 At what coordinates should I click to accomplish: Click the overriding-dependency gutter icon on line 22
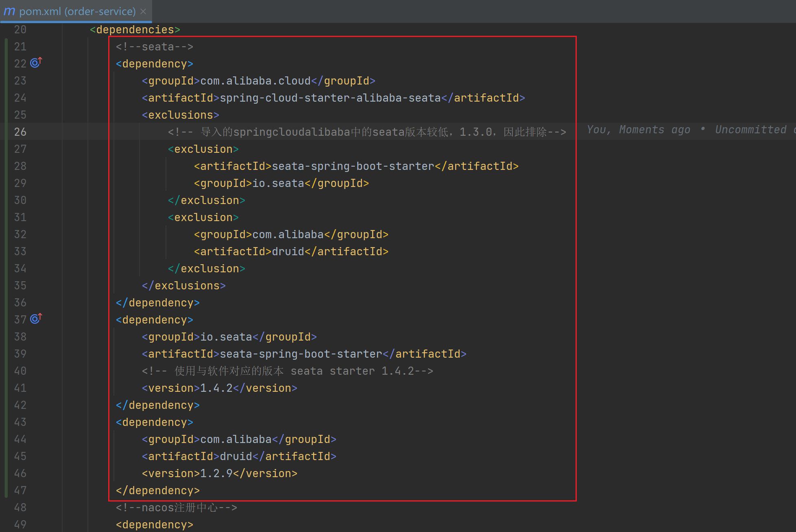pyautogui.click(x=36, y=63)
